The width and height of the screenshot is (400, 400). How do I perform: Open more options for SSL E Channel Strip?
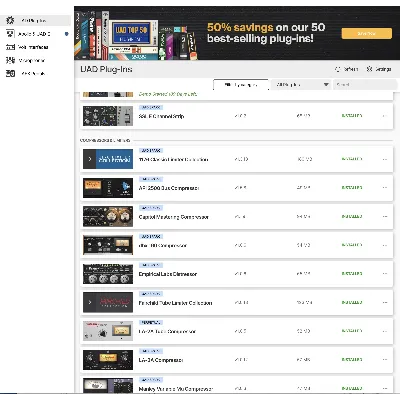(385, 116)
